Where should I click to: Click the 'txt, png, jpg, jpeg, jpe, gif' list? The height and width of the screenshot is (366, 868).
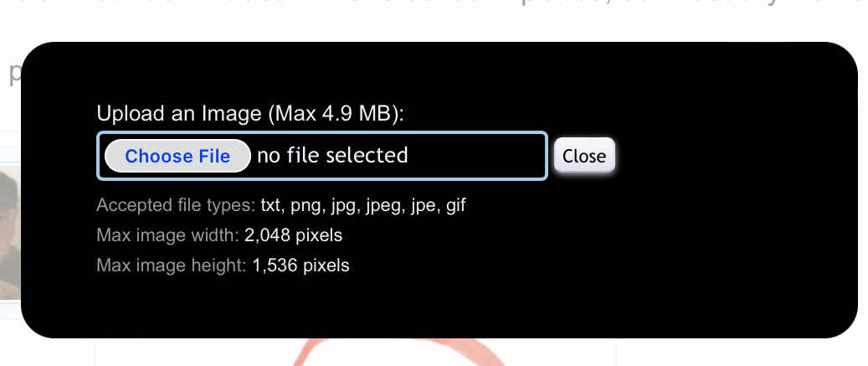tap(363, 205)
